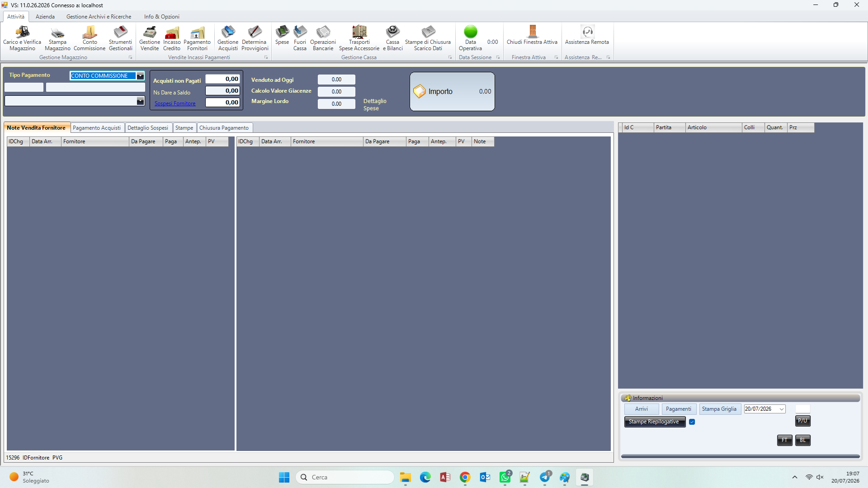This screenshot has height=488, width=868.
Task: Open the 20/07/2026 date picker dropdown
Action: tap(782, 409)
